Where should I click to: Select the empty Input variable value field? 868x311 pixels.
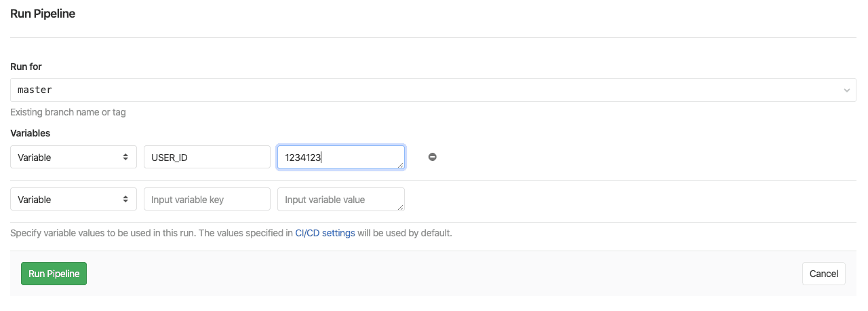(340, 200)
